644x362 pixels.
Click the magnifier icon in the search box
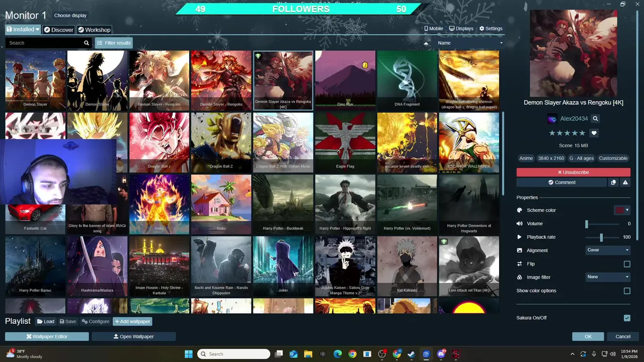tap(87, 43)
